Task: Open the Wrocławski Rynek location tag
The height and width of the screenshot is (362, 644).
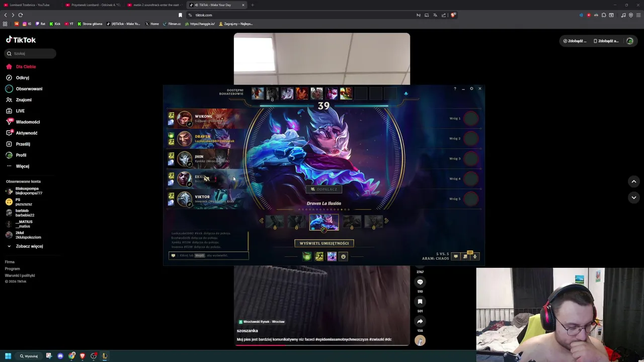Action: (262, 322)
